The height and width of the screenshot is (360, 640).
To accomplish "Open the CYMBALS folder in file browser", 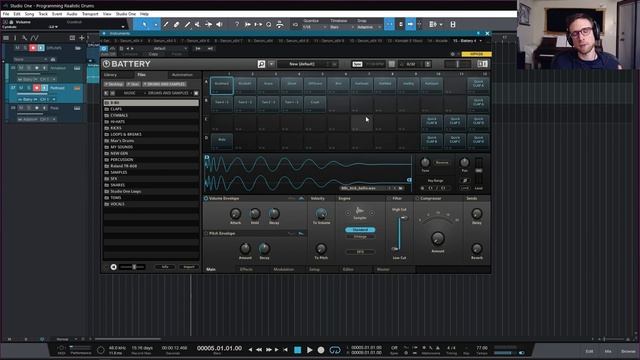I will point(151,116).
